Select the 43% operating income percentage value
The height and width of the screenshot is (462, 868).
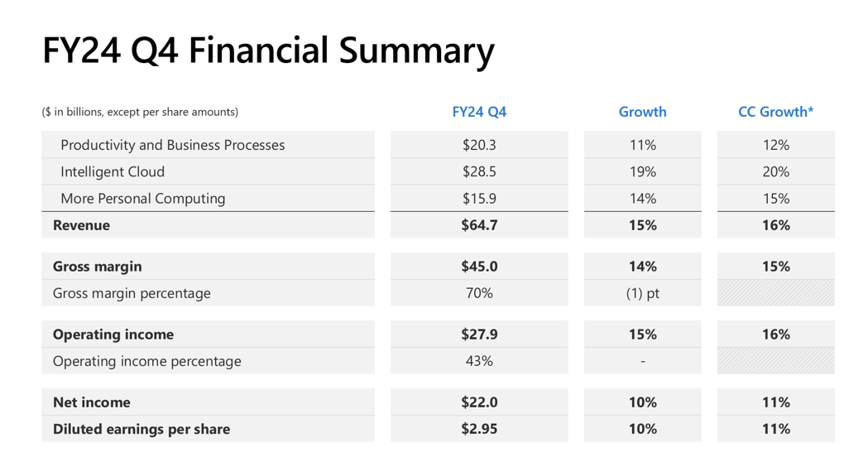coord(479,361)
